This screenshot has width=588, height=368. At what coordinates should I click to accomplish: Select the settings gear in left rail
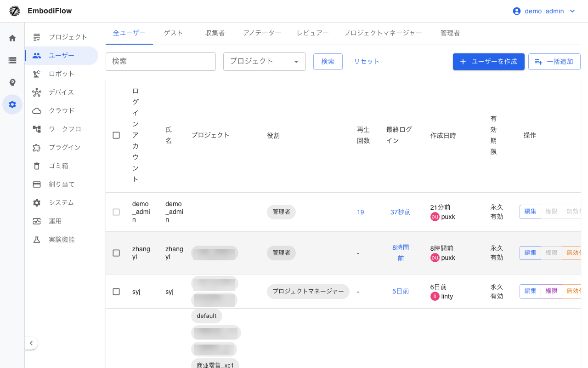(x=12, y=104)
